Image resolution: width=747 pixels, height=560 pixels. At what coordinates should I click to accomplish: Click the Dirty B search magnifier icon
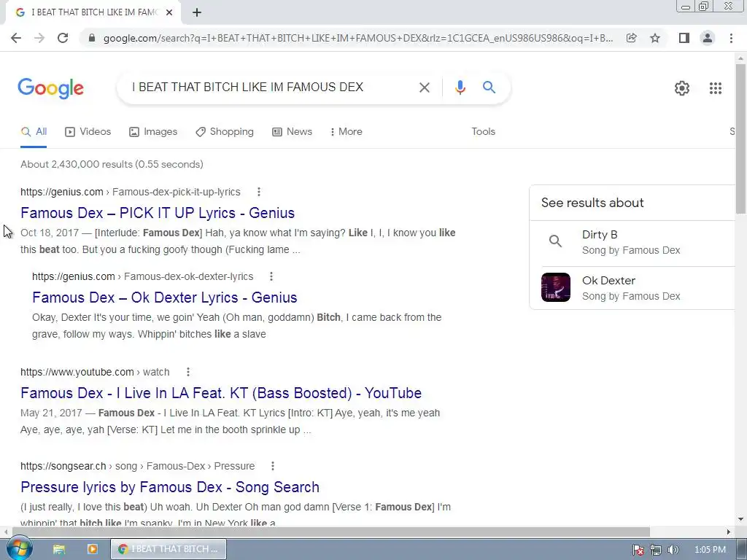tap(555, 241)
